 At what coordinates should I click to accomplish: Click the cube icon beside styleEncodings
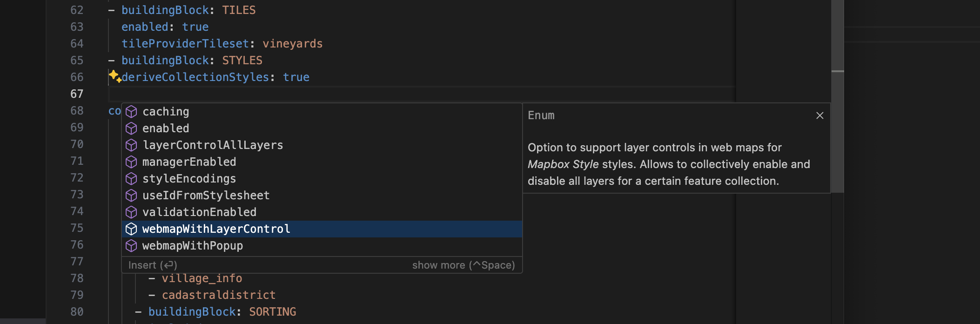131,179
